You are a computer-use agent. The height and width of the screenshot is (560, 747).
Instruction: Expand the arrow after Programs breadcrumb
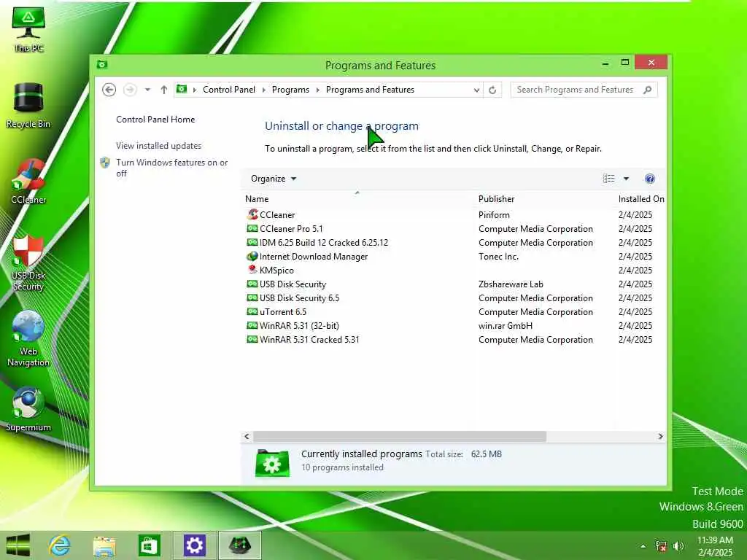tap(317, 90)
